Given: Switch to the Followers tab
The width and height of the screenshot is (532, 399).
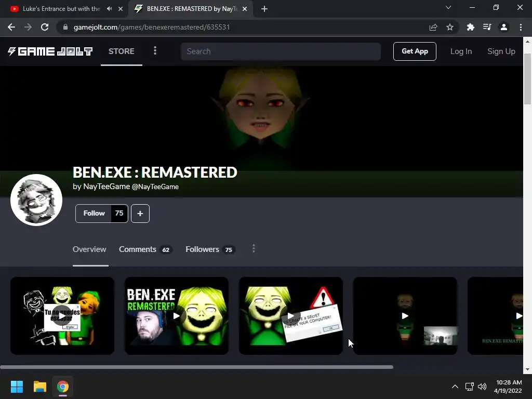Looking at the screenshot, I should coord(210,249).
